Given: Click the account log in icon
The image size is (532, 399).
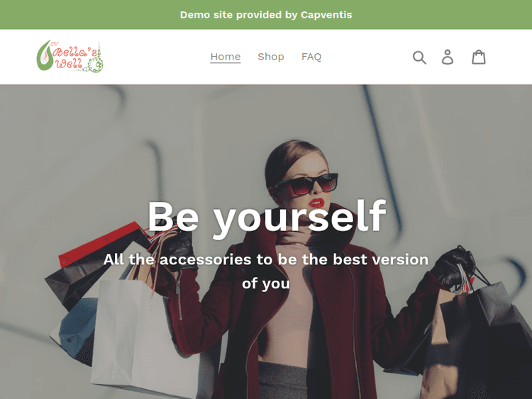Looking at the screenshot, I should [448, 57].
